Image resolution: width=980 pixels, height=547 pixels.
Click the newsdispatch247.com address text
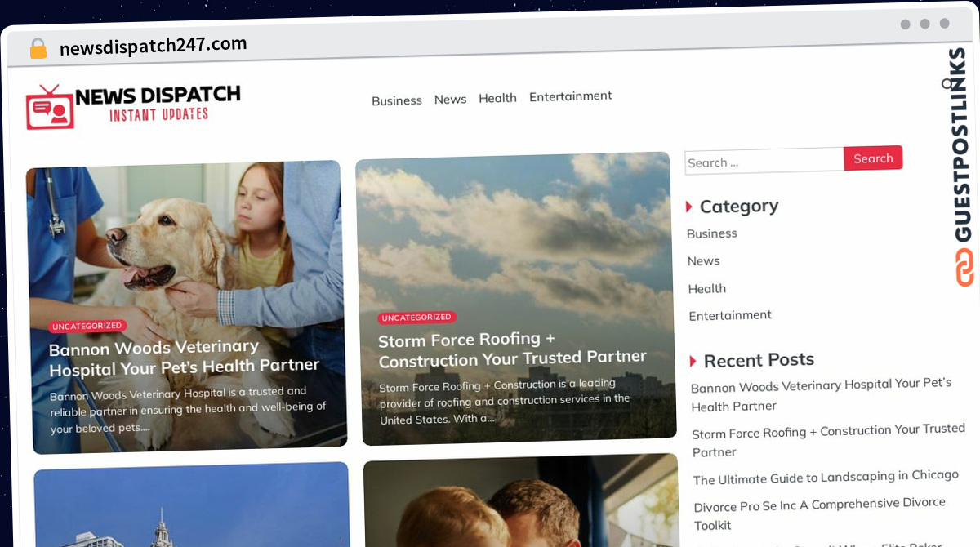point(154,46)
